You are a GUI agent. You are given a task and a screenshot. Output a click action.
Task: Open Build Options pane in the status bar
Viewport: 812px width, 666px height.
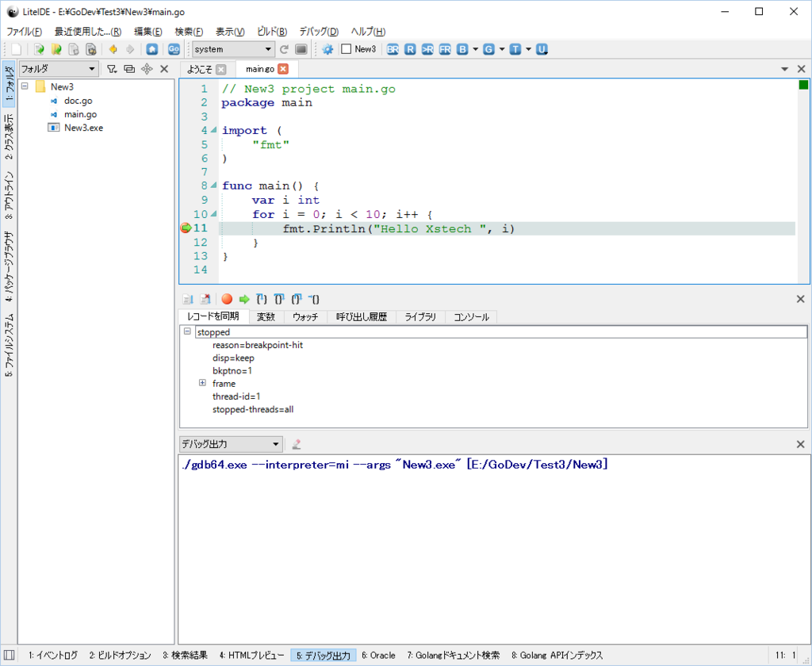click(121, 655)
